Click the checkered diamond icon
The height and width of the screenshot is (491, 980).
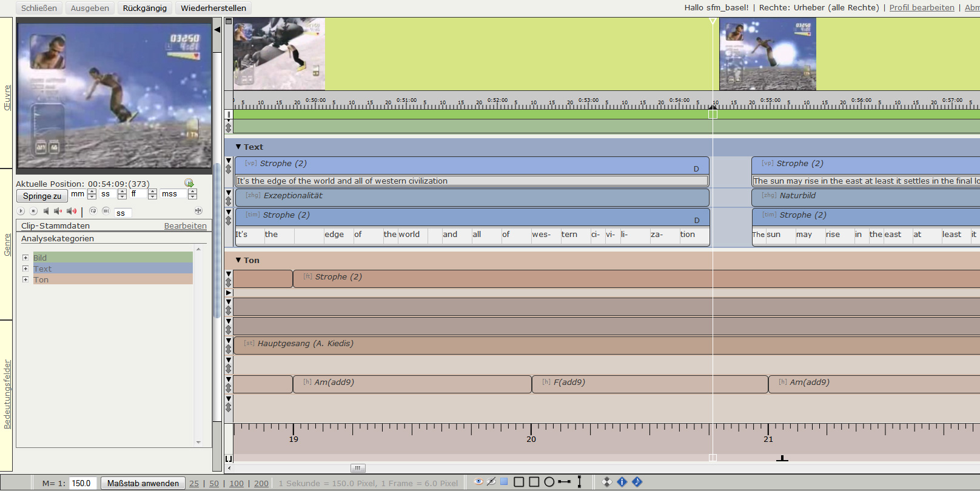(607, 482)
